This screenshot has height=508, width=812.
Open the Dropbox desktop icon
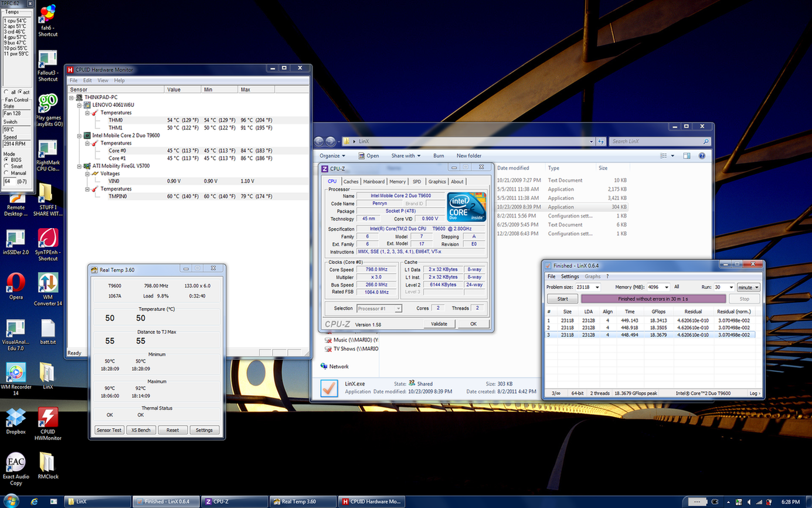(16, 421)
